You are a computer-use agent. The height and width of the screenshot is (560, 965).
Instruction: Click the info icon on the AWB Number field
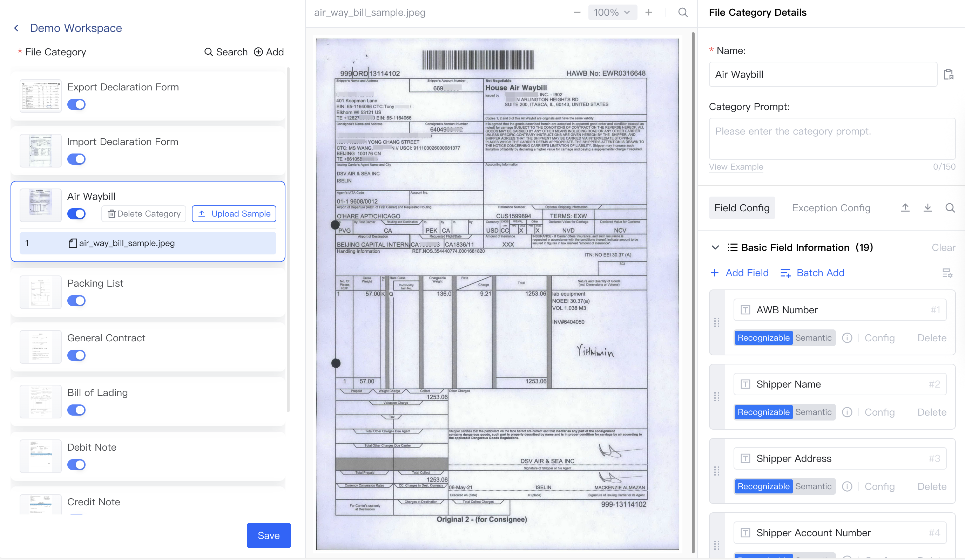tap(847, 337)
